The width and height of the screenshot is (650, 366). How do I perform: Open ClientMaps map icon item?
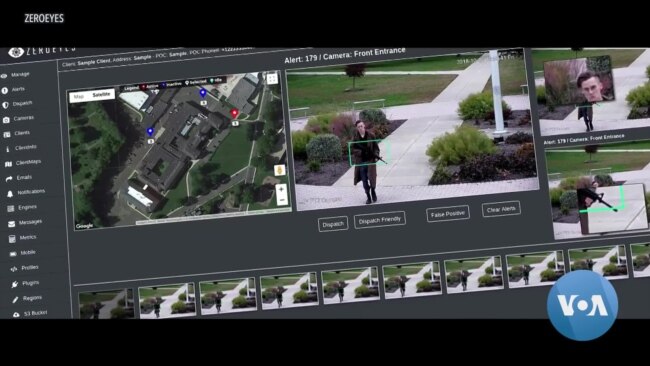[x=8, y=164]
